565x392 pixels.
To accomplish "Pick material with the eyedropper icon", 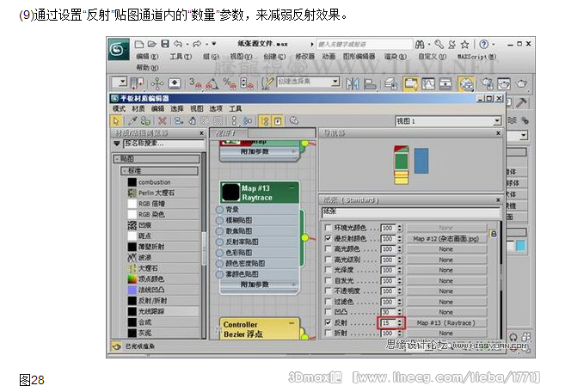I will pos(132,121).
